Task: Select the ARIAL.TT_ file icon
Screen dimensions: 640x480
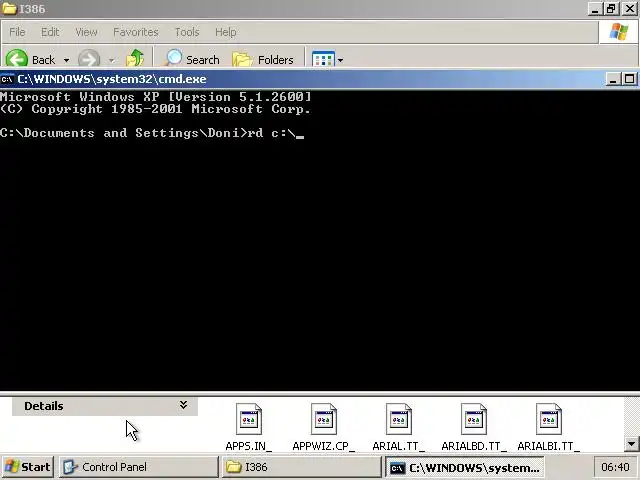Action: click(399, 419)
